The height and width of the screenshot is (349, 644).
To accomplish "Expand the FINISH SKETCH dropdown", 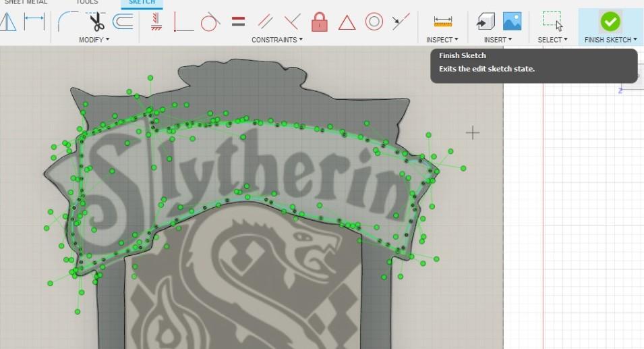I will (611, 40).
